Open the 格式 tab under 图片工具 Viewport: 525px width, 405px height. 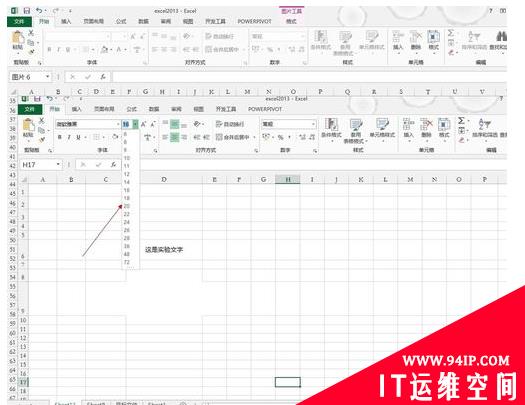(291, 21)
